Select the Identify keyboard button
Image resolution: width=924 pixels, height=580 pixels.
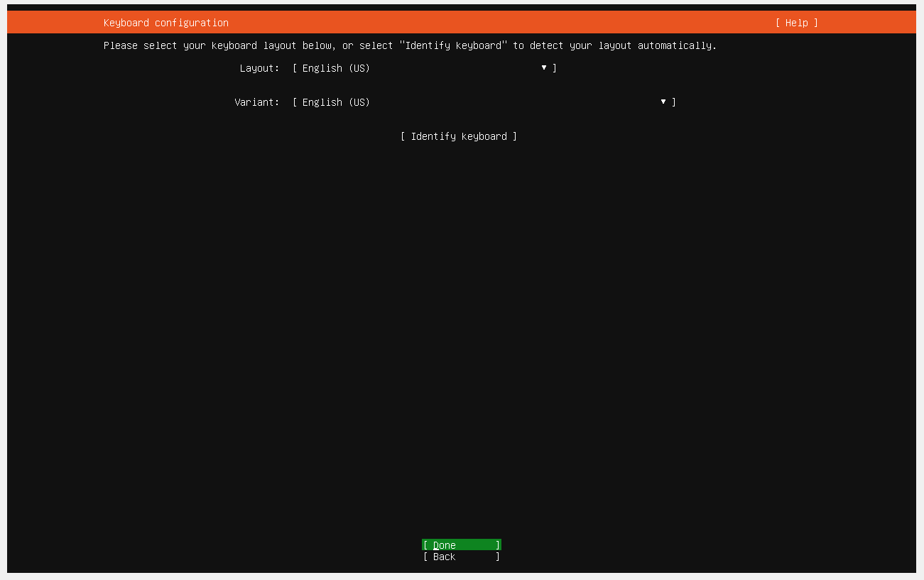[x=459, y=136]
